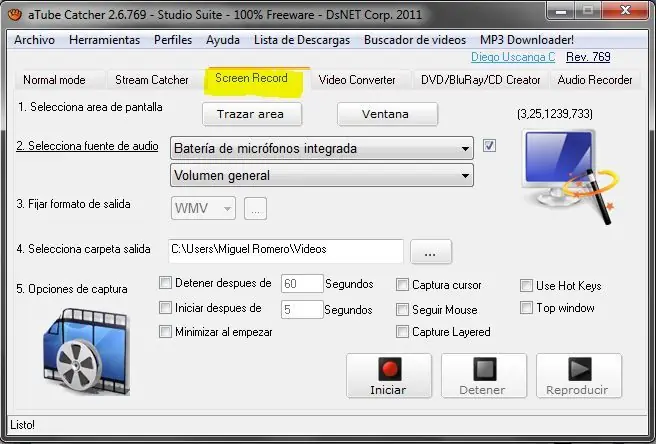Open the DVD/BluRay/CD Creator tab
The height and width of the screenshot is (444, 656).
481,80
